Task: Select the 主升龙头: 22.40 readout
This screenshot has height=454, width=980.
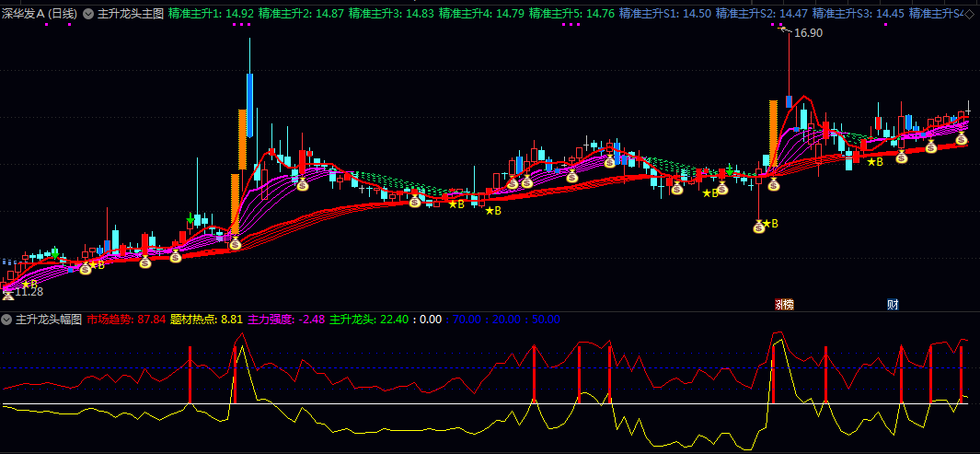Action: tap(369, 320)
